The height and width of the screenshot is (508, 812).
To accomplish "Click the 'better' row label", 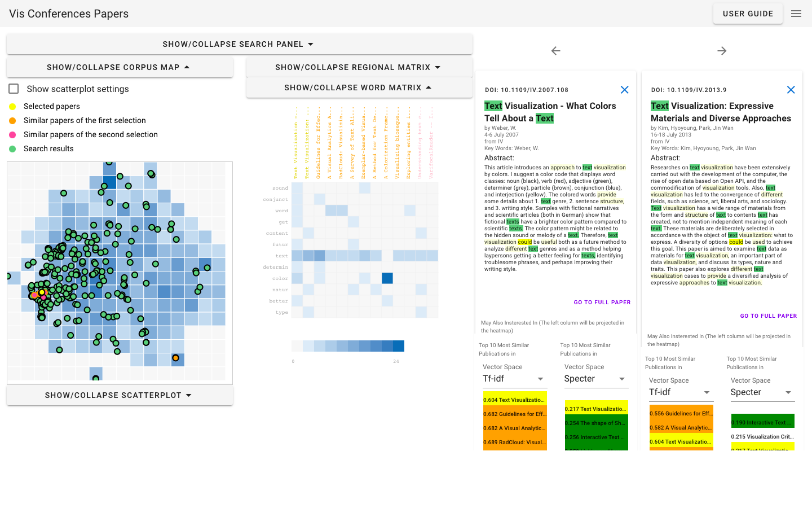I will pyautogui.click(x=279, y=301).
